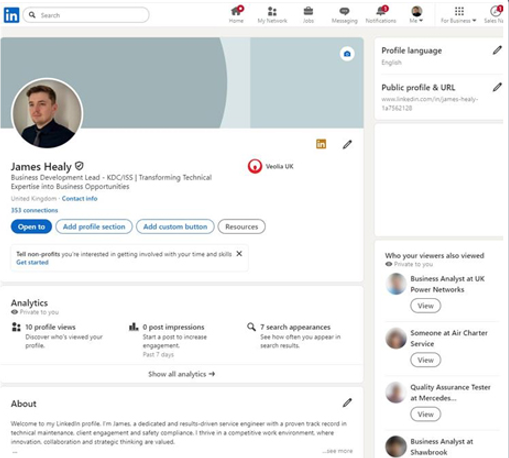Click Add profile section button
This screenshot has width=509, height=458.
coord(94,227)
